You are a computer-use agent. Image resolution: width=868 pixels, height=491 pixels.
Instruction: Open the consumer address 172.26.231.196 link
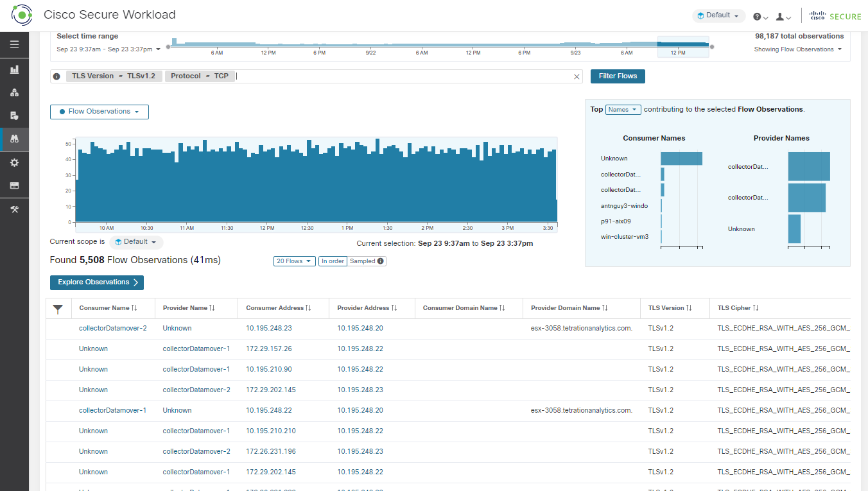pyautogui.click(x=271, y=451)
